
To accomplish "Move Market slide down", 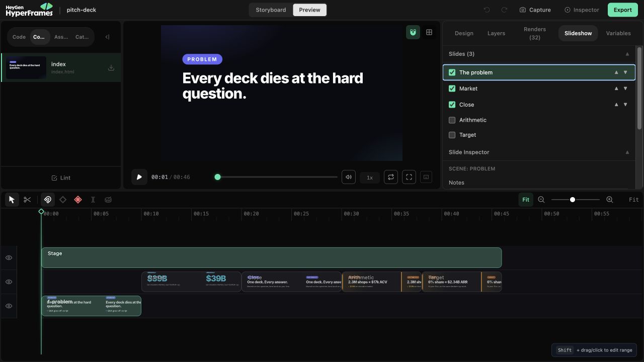I will [x=625, y=88].
